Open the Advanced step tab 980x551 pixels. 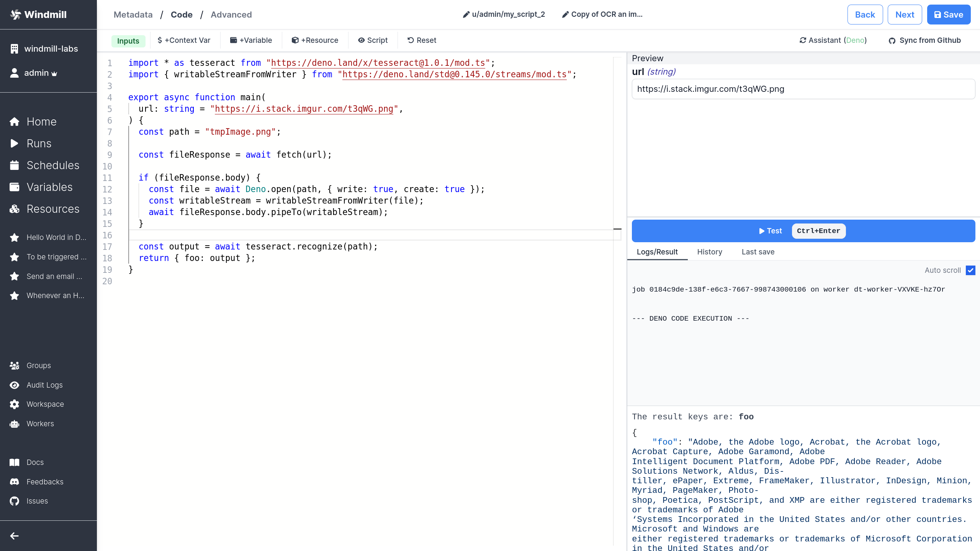coord(231,15)
